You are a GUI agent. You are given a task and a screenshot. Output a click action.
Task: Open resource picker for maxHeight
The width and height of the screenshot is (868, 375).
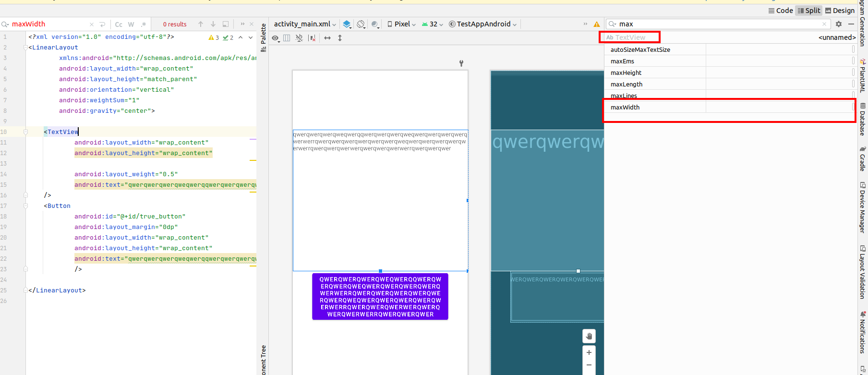(853, 73)
